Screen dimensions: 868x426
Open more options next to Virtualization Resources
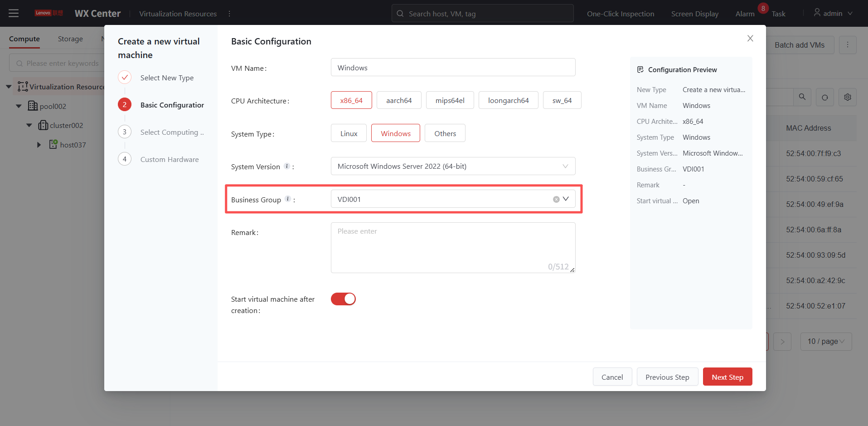point(229,14)
